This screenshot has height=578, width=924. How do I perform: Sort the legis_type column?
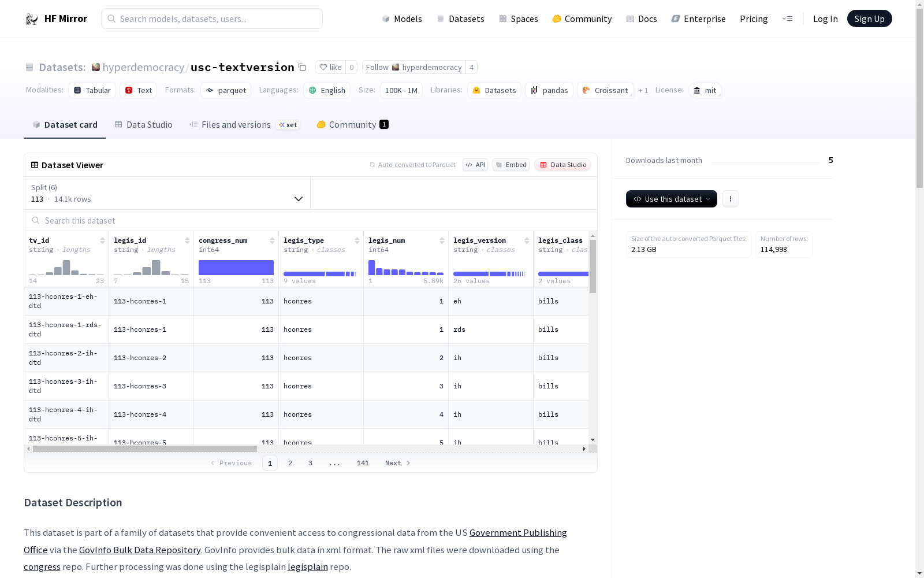tap(357, 240)
